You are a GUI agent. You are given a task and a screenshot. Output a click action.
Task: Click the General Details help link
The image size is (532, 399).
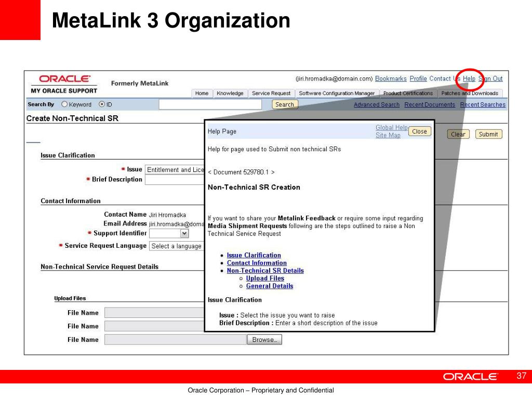[270, 286]
